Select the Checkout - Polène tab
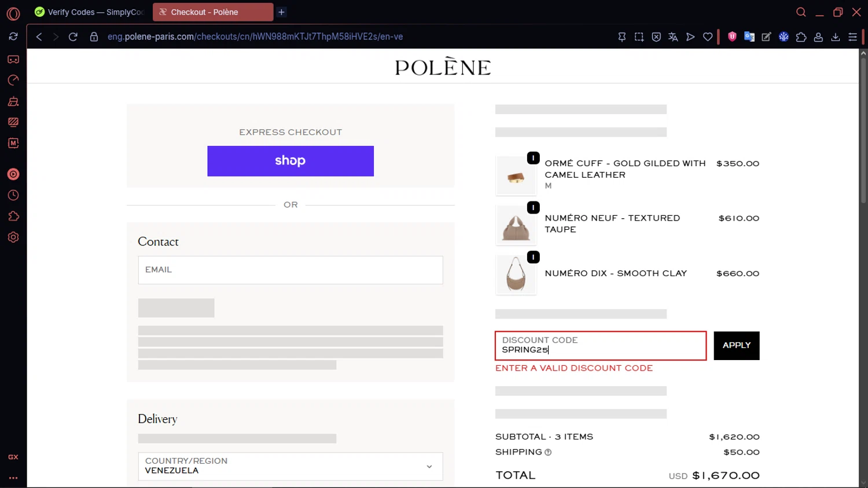 tap(213, 12)
